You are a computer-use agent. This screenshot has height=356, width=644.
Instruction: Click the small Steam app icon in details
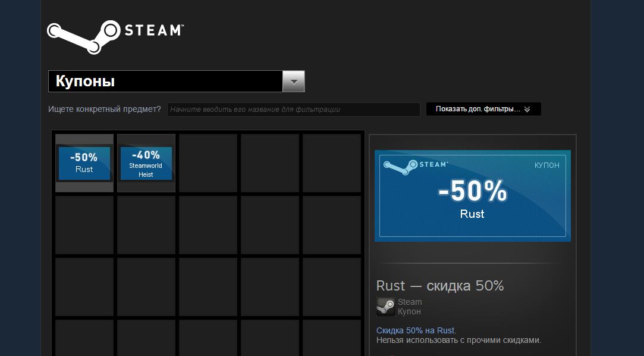coord(386,307)
